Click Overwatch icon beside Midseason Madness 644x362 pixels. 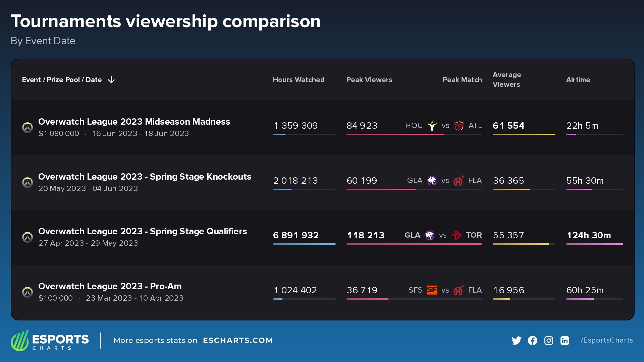[x=28, y=127]
